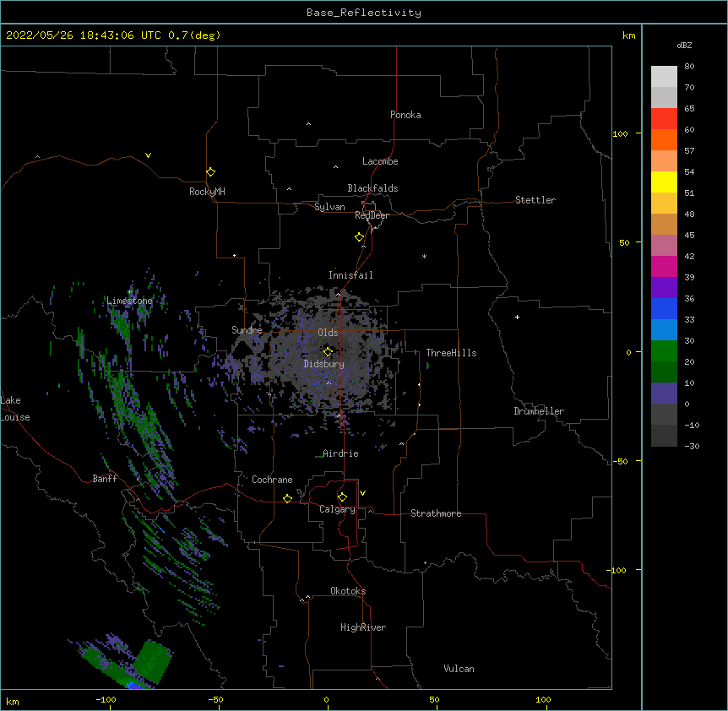The width and height of the screenshot is (728, 711).
Task: Select the green 30 dBZ legend color
Action: (664, 351)
